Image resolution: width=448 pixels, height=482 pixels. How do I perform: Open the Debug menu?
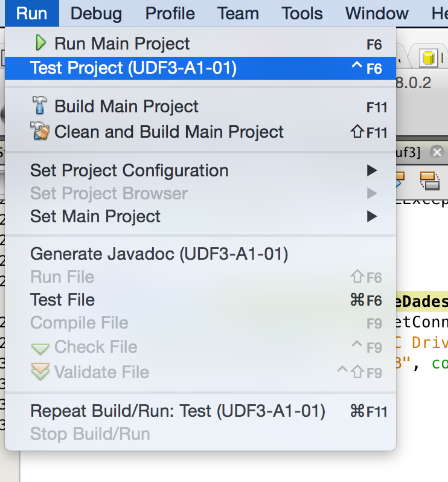(96, 13)
